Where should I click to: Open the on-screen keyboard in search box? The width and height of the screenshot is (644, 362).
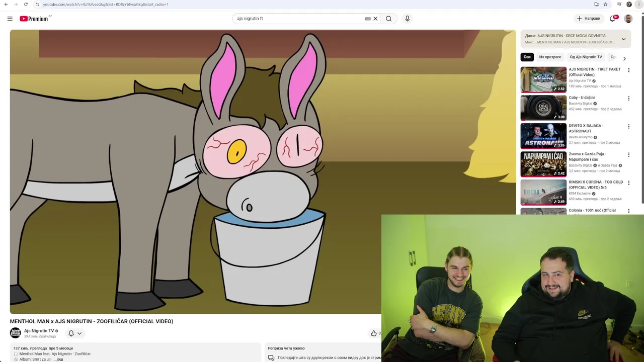coord(368,19)
